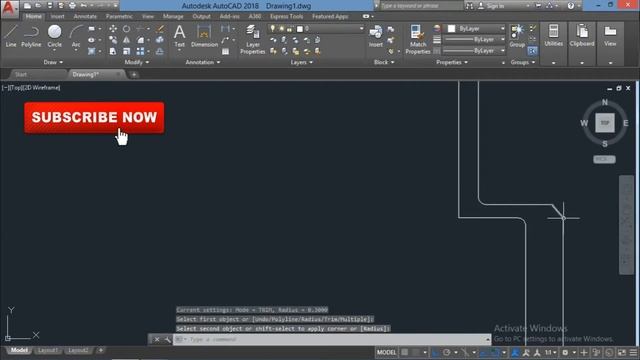
Task: Click the Group tool icon
Action: point(517,36)
